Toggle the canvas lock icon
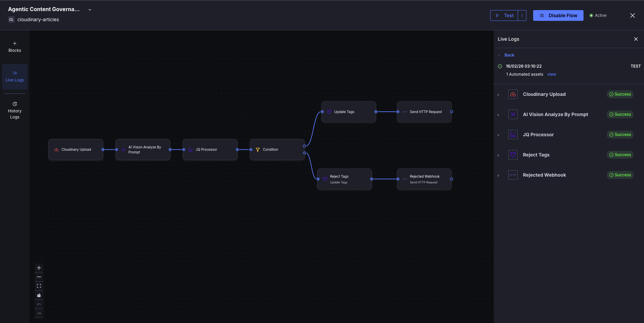644x323 pixels. (39, 295)
